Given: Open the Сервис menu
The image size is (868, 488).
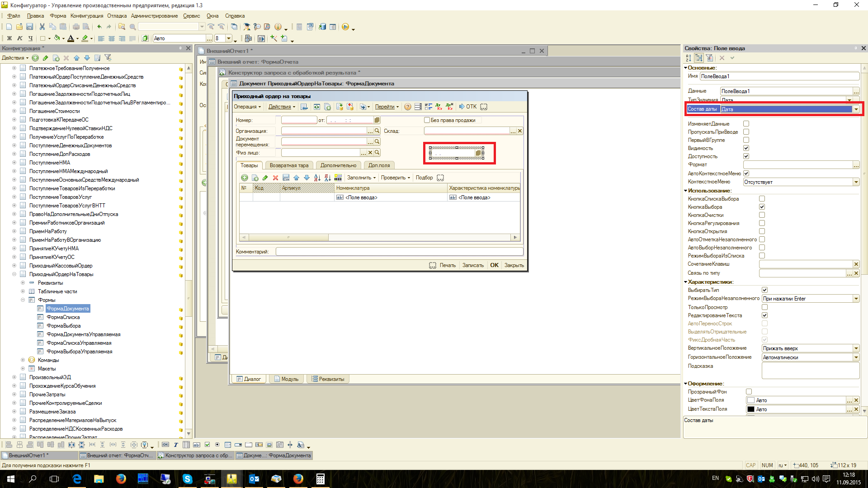Looking at the screenshot, I should point(191,16).
